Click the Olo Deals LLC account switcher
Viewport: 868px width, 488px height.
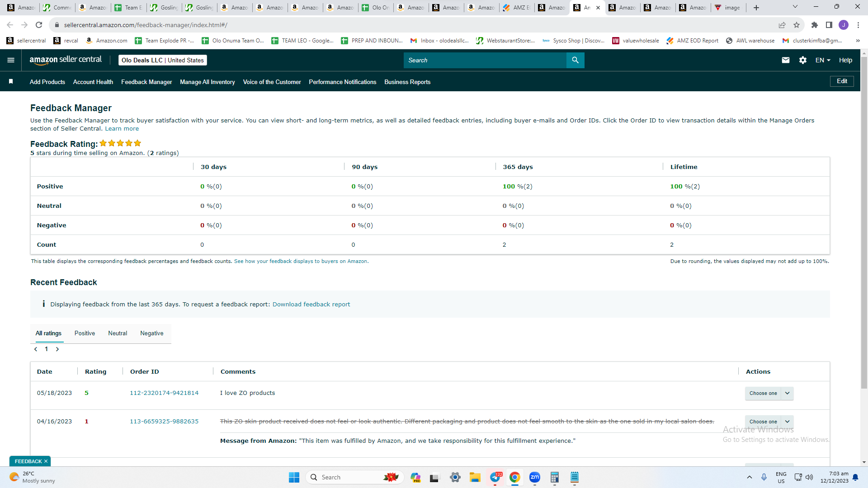[x=163, y=60]
